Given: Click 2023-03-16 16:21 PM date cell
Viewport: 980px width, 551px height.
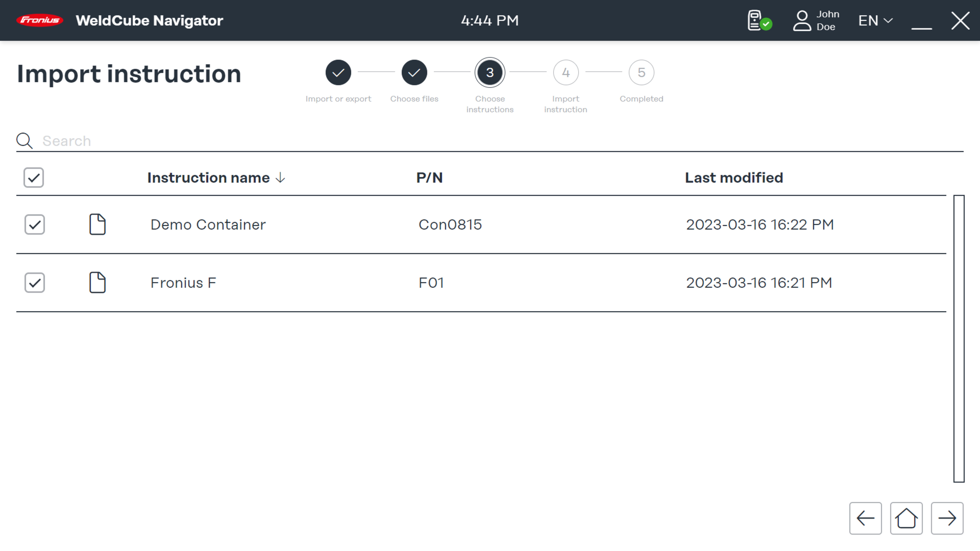Looking at the screenshot, I should coord(759,283).
